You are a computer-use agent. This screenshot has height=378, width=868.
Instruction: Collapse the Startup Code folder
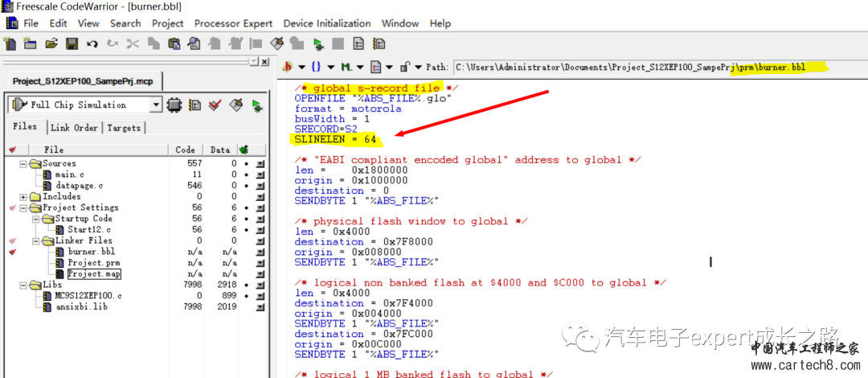(35, 219)
